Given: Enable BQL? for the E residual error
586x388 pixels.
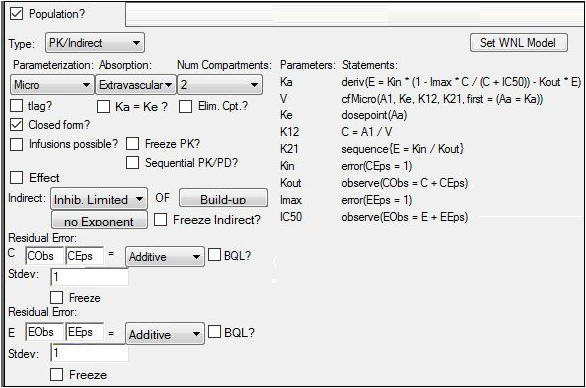Looking at the screenshot, I should coord(215,332).
